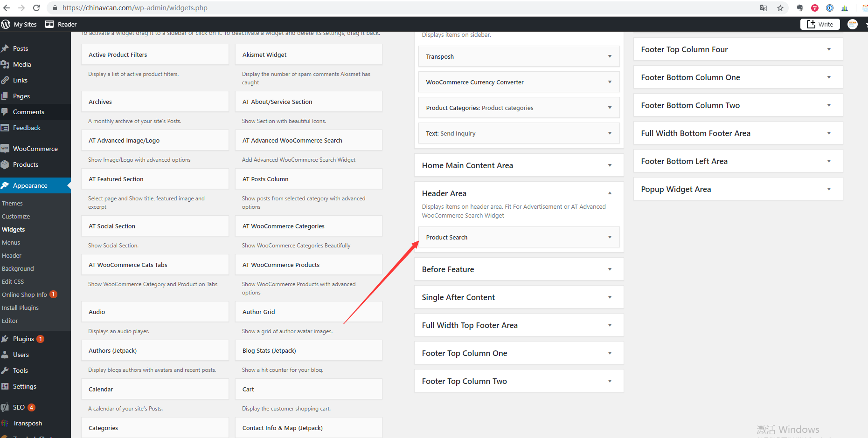
Task: Click the browser back arrow
Action: (x=7, y=8)
